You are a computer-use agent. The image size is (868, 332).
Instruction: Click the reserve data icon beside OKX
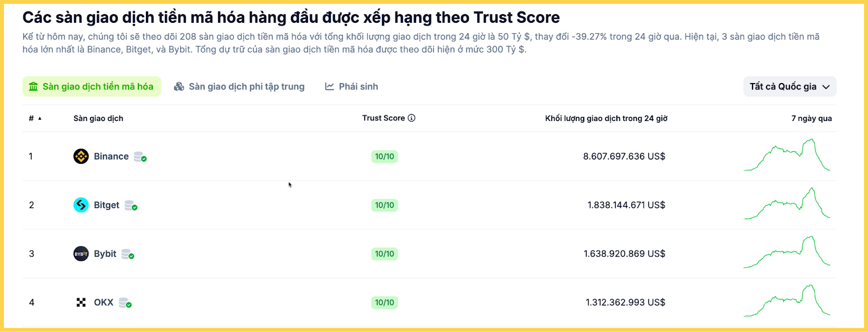pos(125,302)
